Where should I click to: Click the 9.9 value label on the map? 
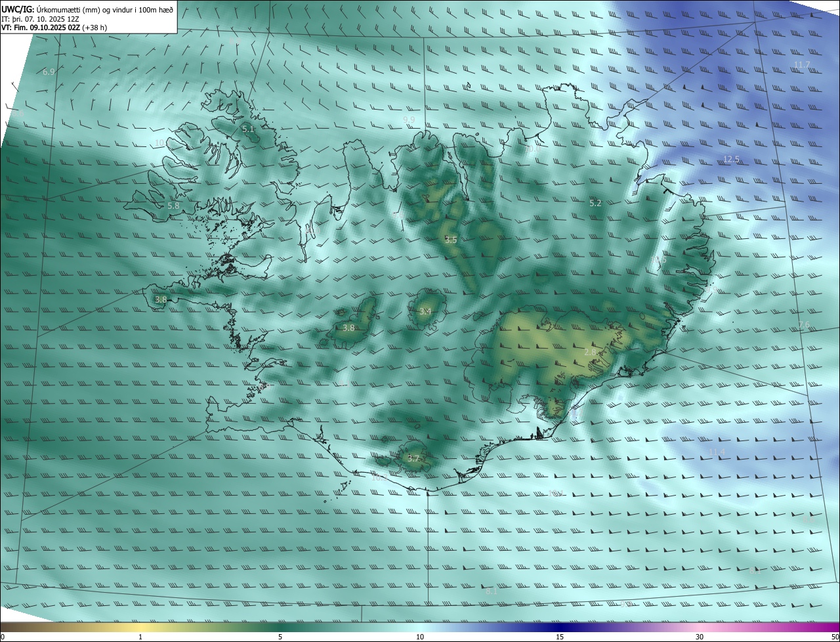[x=409, y=119]
